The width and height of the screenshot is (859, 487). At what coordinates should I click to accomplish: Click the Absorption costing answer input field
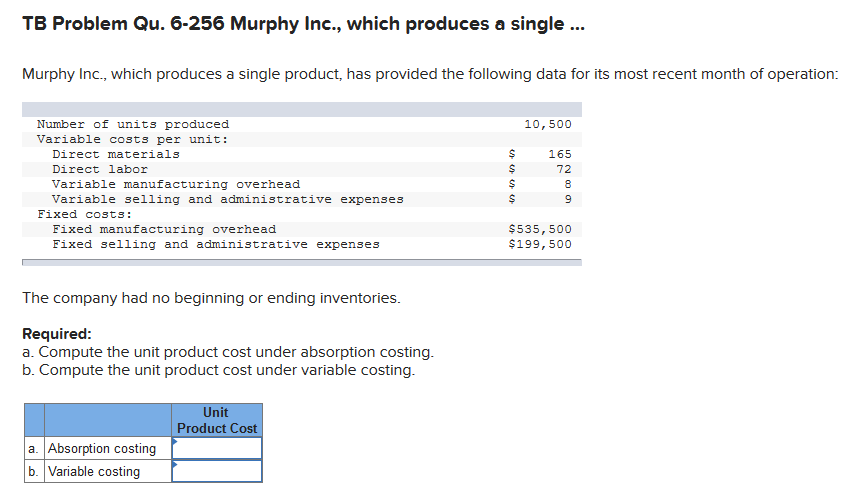(x=217, y=448)
